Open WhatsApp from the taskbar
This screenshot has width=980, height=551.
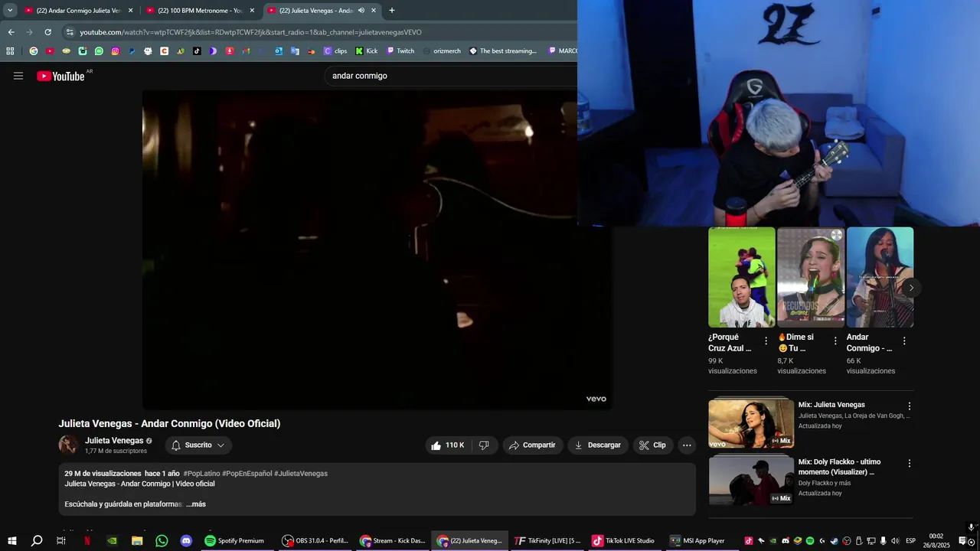[x=162, y=541]
